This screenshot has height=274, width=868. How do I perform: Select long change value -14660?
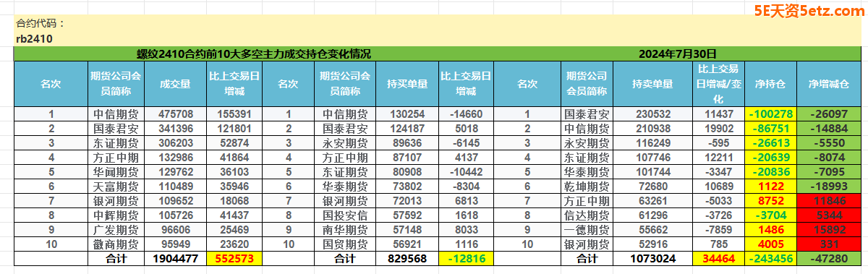click(466, 114)
